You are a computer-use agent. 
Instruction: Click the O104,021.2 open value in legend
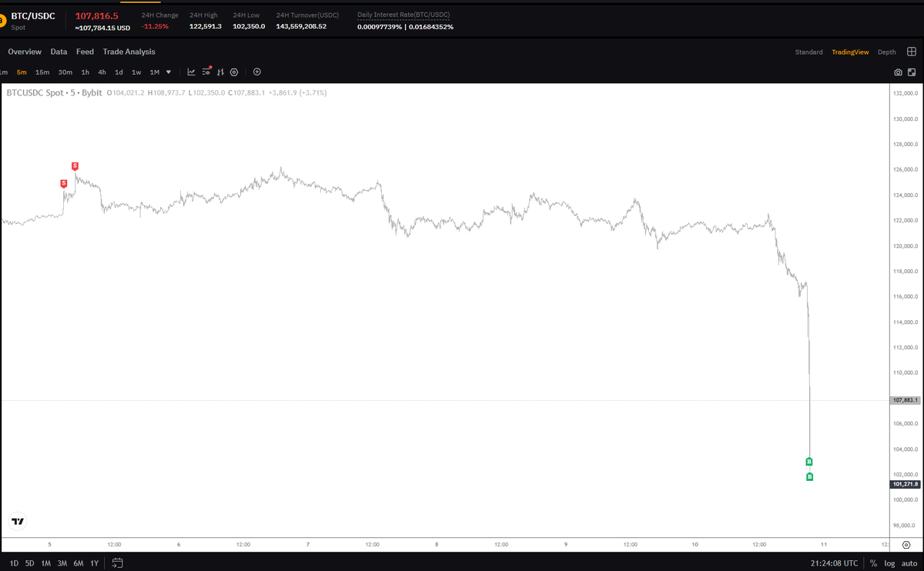[126, 92]
